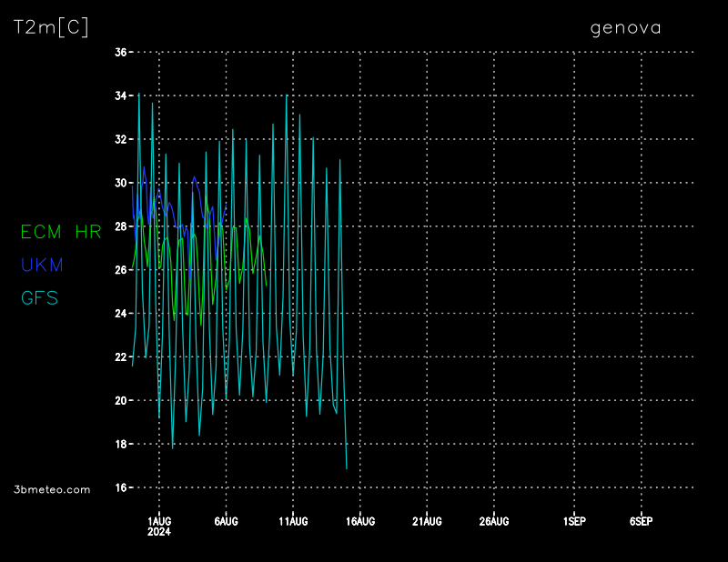
Task: Click the 1SEP date tick label
Action: [x=574, y=521]
